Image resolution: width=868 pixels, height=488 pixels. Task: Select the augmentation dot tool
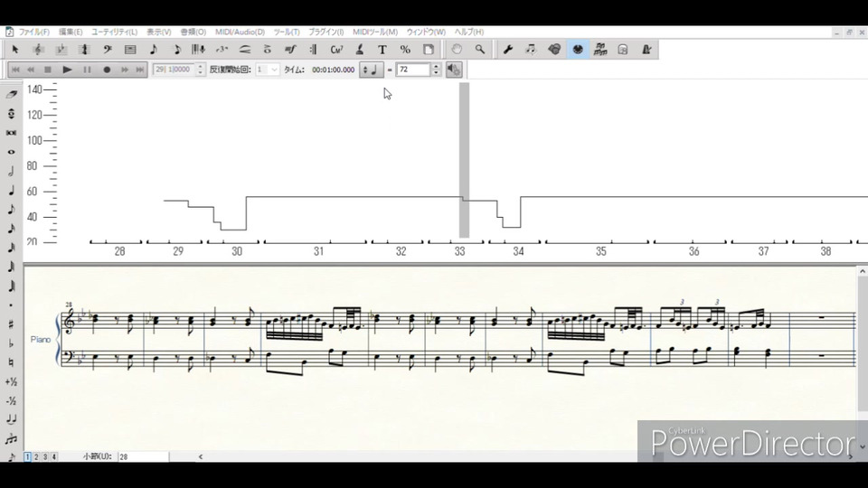[x=11, y=305]
